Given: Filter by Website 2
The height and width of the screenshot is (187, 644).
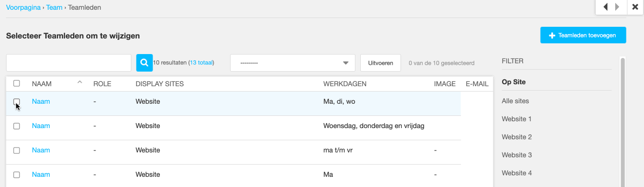Looking at the screenshot, I should [x=517, y=137].
